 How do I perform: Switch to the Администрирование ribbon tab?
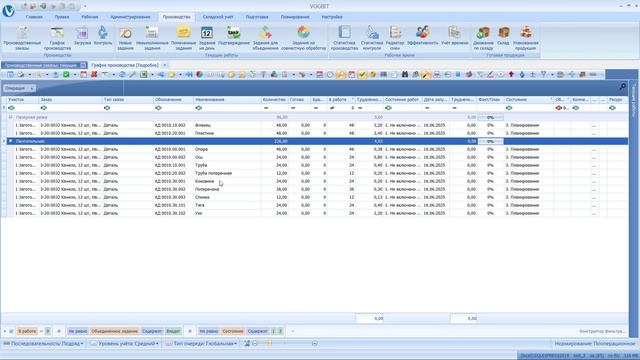(x=130, y=17)
